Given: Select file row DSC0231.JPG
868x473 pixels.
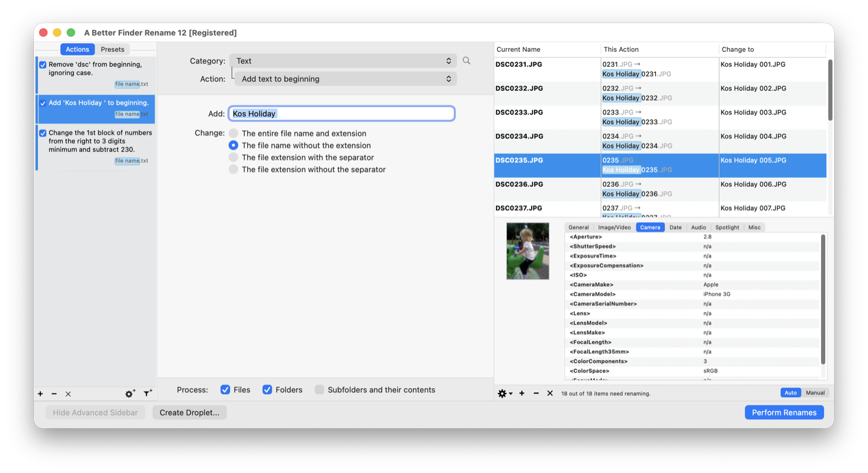Looking at the screenshot, I should [x=660, y=69].
